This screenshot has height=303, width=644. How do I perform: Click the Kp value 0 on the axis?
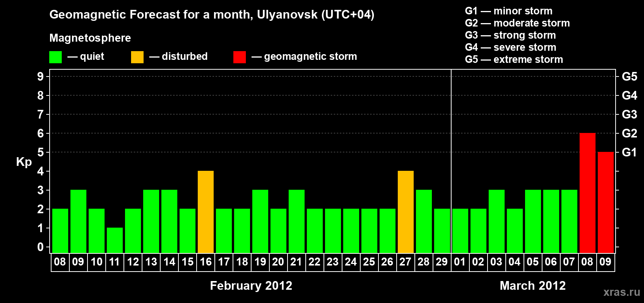[41, 247]
